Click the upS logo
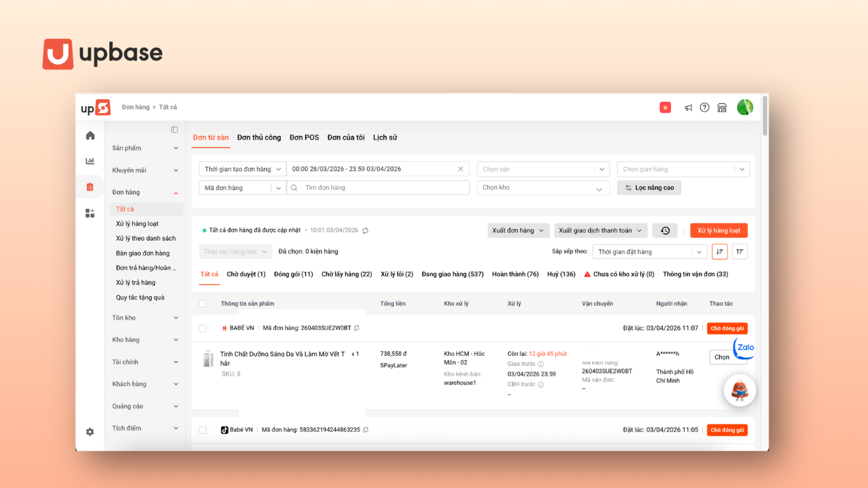The image size is (868, 488). pyautogui.click(x=95, y=108)
